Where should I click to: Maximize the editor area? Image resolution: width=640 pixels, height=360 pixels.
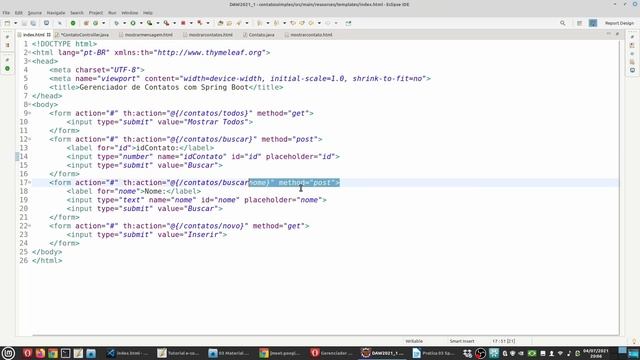(x=617, y=34)
